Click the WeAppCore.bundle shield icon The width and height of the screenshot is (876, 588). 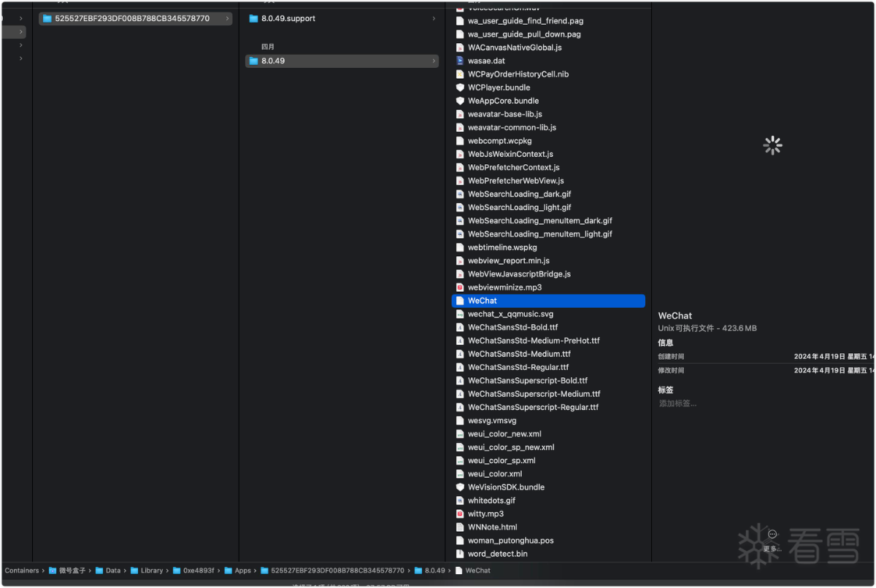(x=460, y=101)
